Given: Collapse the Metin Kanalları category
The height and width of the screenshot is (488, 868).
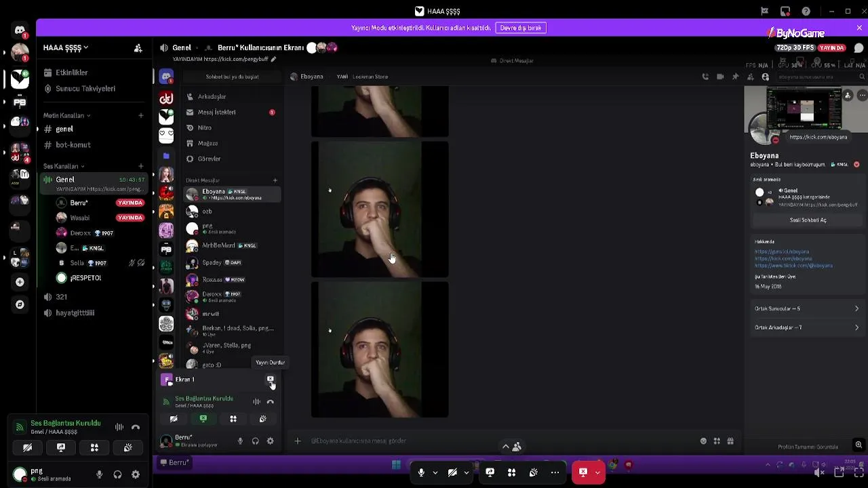Looking at the screenshot, I should [66, 115].
